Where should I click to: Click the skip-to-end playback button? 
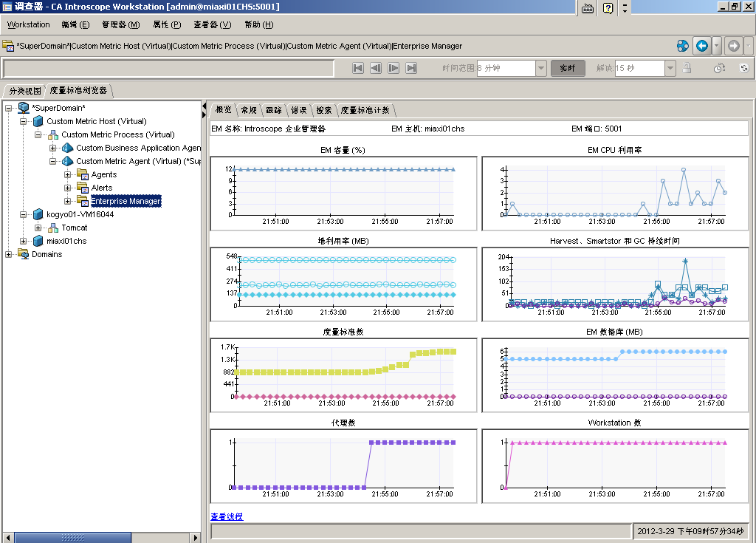[x=411, y=68]
